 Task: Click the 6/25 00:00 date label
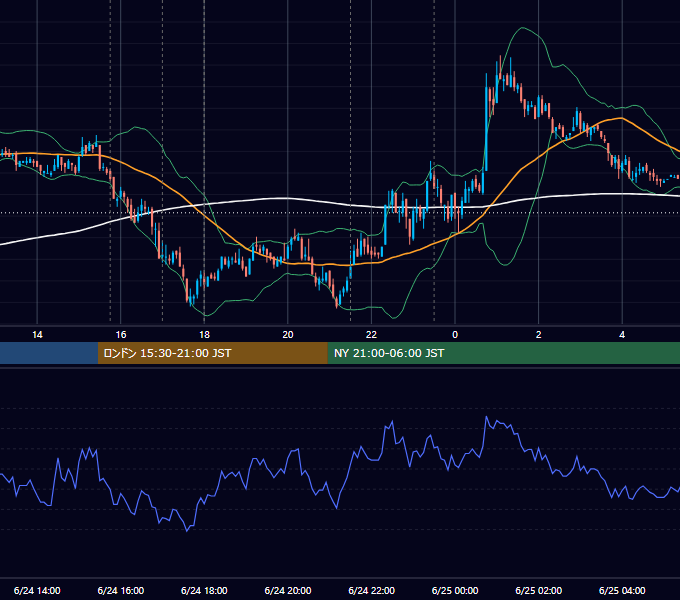coord(455,590)
